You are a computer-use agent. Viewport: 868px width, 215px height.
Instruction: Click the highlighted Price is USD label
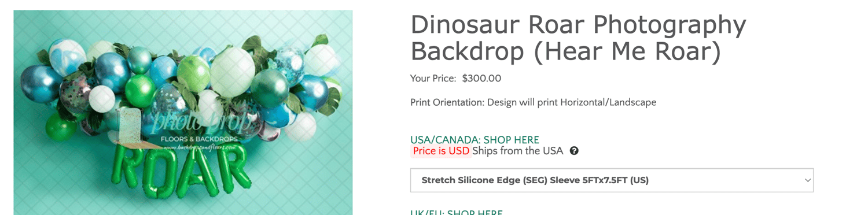[441, 151]
